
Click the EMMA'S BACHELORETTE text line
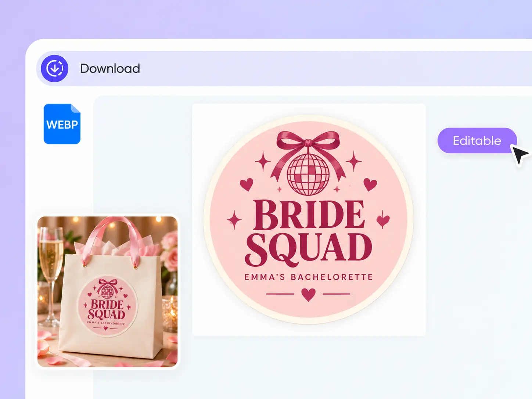(x=309, y=277)
